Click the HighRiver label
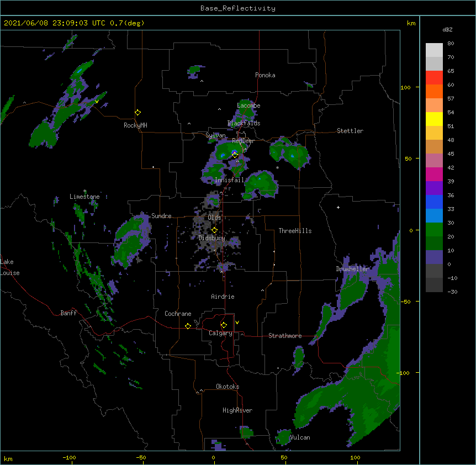The height and width of the screenshot is (465, 476). pos(237,410)
